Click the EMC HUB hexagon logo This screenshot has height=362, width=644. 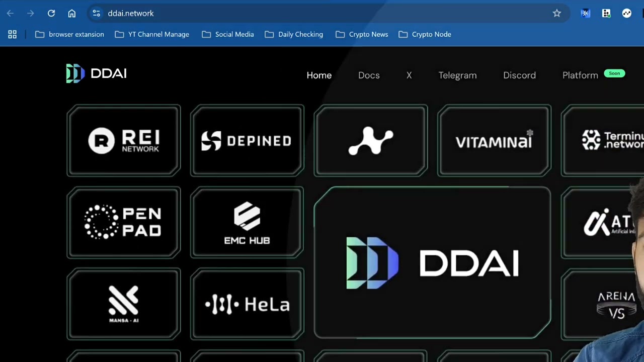[x=247, y=216]
